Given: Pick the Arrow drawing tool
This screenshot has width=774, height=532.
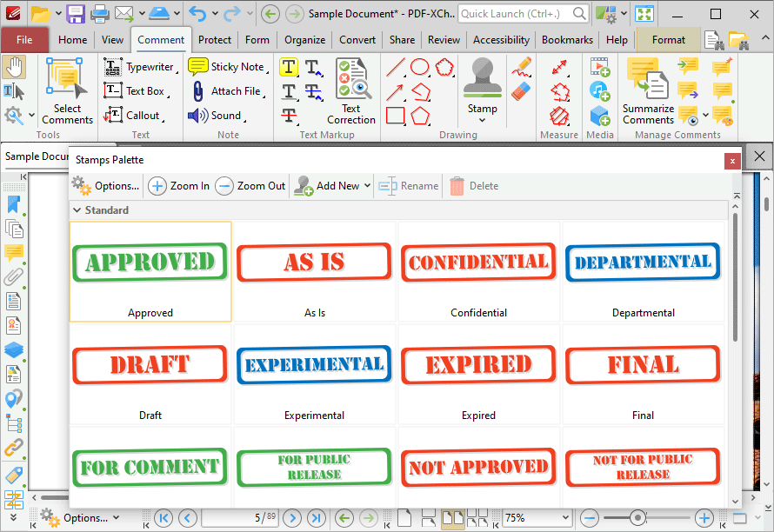Looking at the screenshot, I should pos(396,91).
